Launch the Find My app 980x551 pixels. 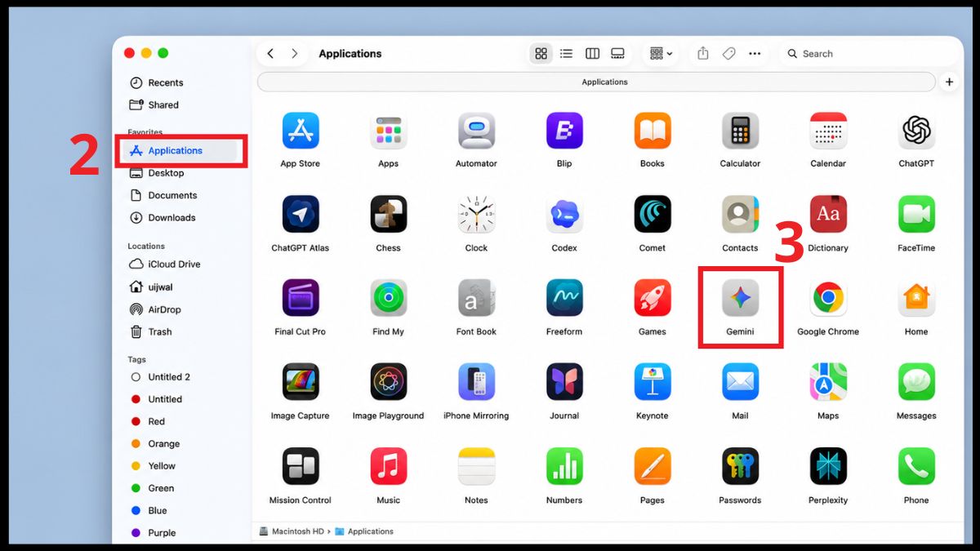point(388,299)
